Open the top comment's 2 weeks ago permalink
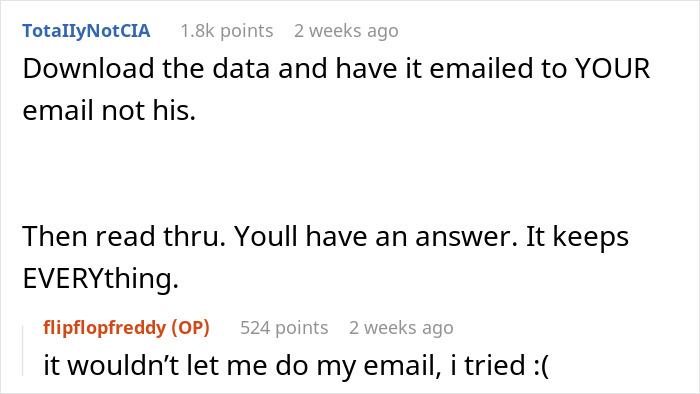Image resolution: width=700 pixels, height=394 pixels. (346, 31)
